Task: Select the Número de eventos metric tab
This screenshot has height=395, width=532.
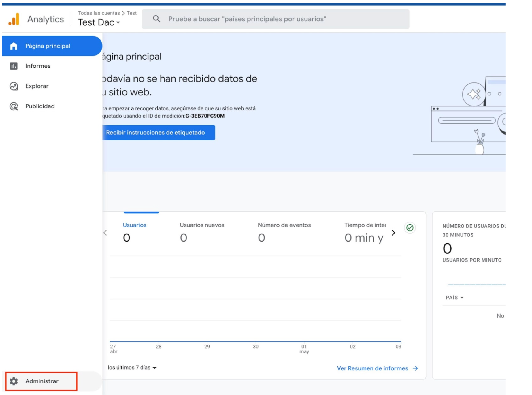Action: 284,232
